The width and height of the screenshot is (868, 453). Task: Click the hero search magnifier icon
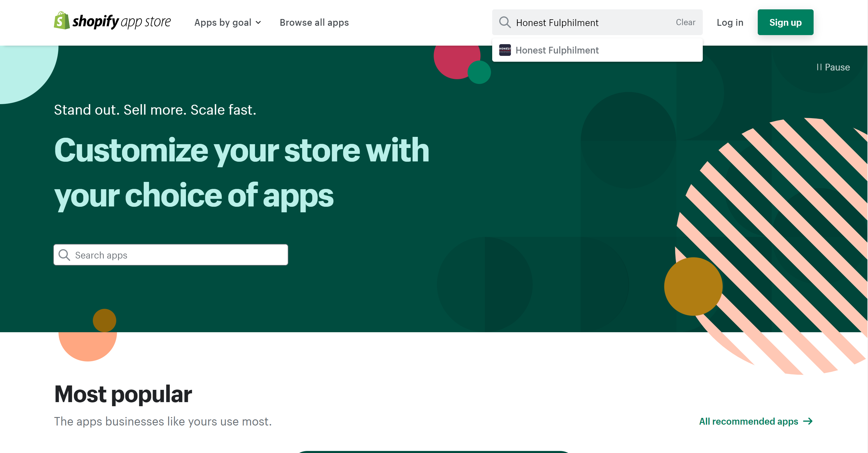(x=64, y=255)
